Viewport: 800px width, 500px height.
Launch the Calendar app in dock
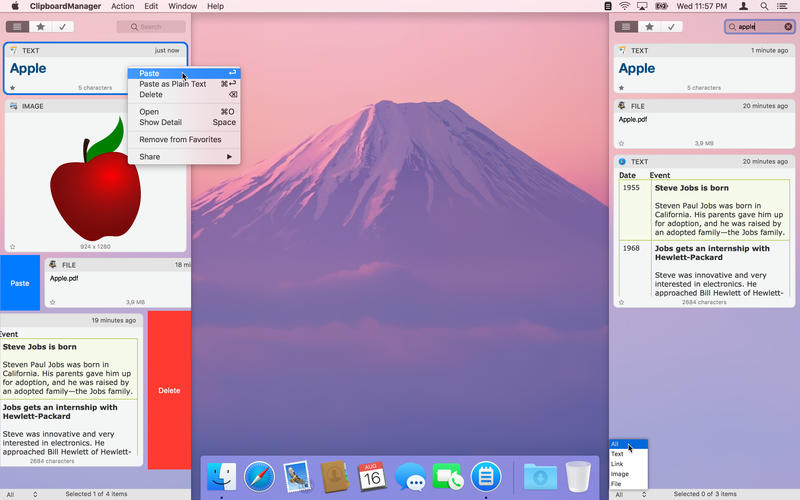pos(372,476)
